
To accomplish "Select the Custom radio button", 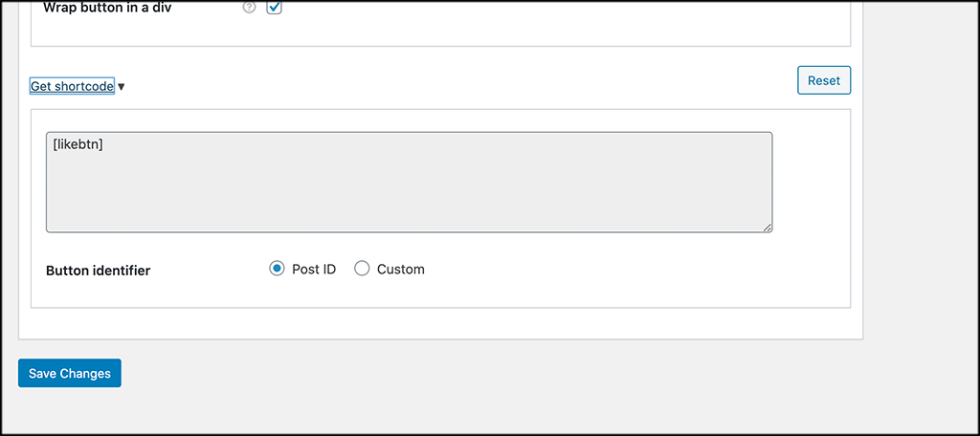I will pyautogui.click(x=362, y=270).
